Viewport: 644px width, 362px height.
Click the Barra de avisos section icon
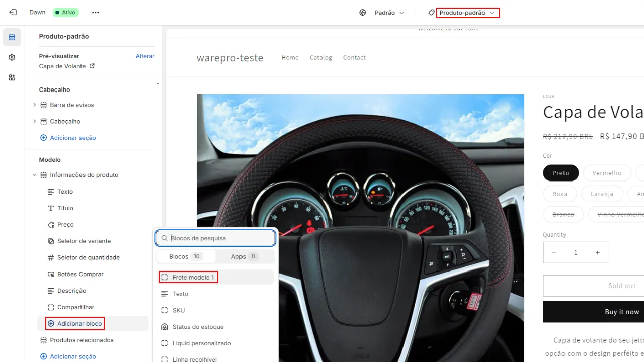(43, 105)
